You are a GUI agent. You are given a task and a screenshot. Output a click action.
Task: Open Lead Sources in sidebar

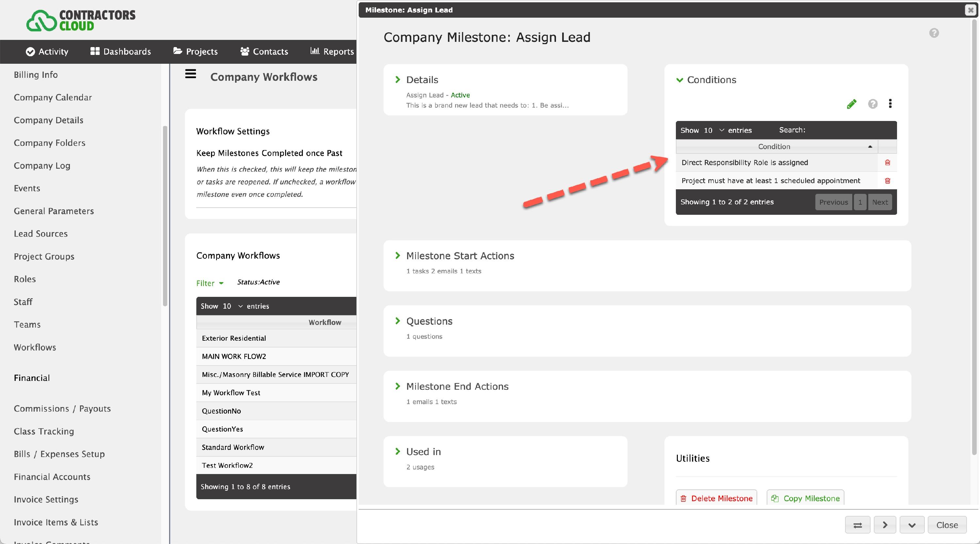(x=41, y=234)
